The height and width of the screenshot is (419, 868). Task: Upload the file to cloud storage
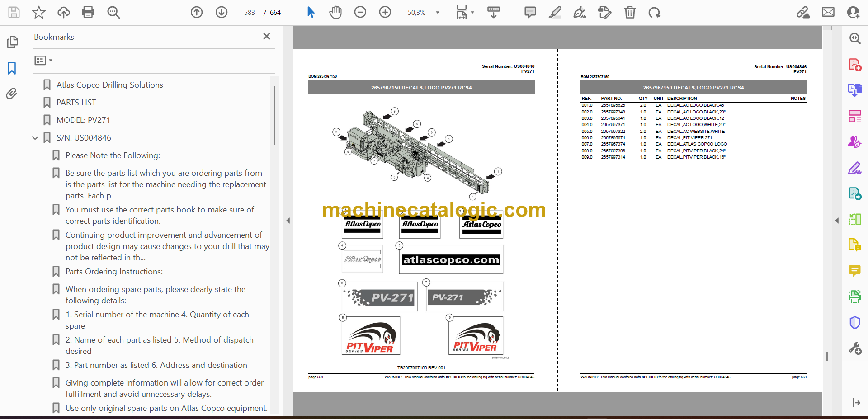(63, 12)
